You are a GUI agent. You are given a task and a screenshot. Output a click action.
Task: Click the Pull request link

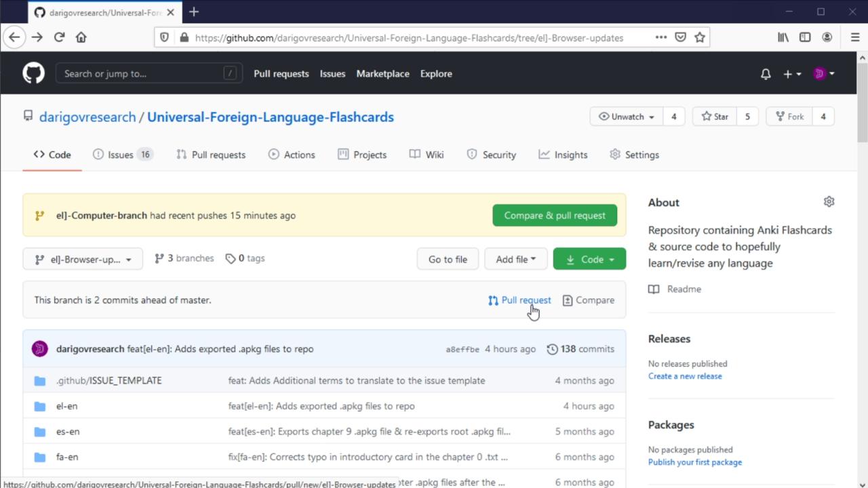tap(519, 300)
